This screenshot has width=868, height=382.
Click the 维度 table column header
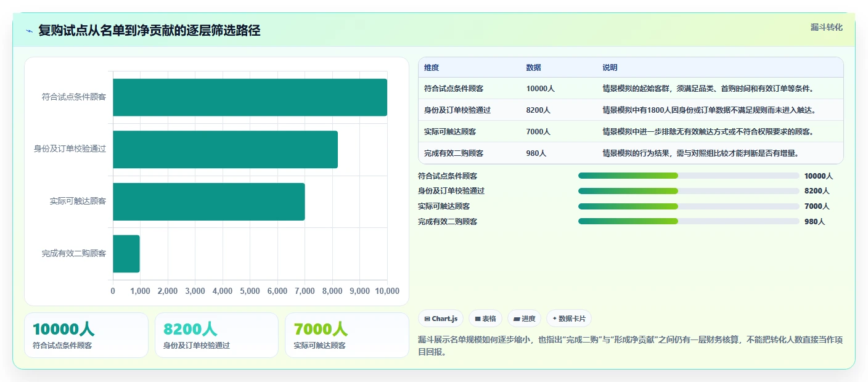pyautogui.click(x=432, y=68)
